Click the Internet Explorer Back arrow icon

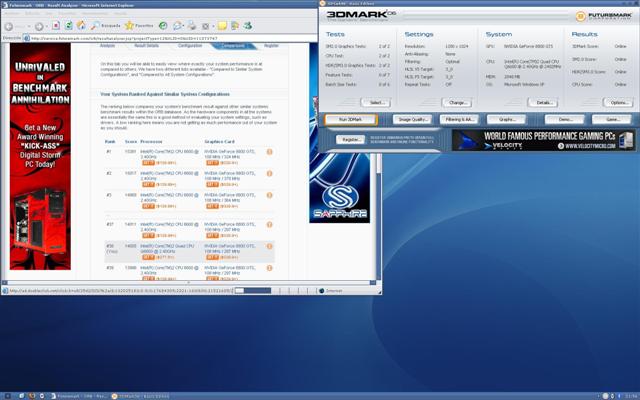click(11, 24)
